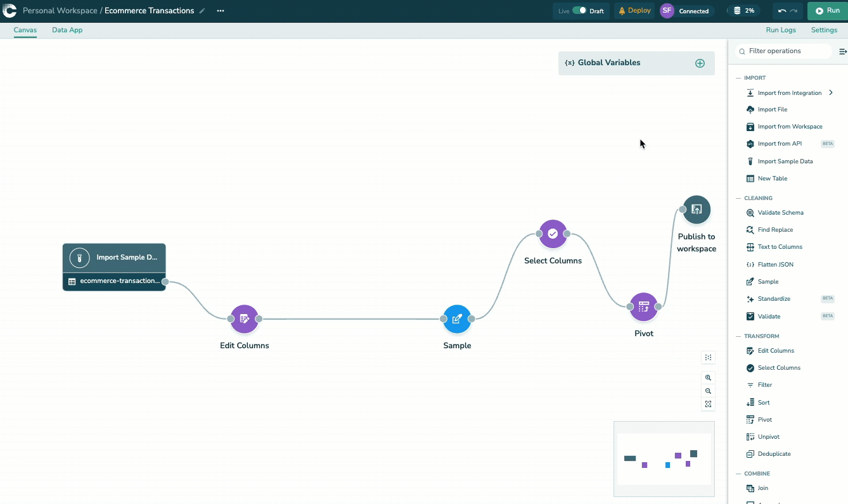Click the Pivot node icon on canvas
Screen dimensions: 848x504
(644, 306)
